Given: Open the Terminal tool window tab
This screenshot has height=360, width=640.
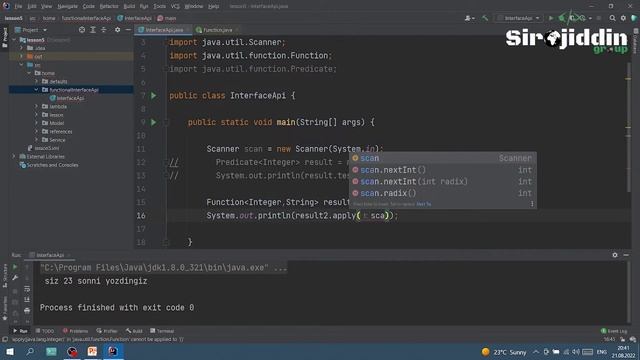Looking at the screenshot, I should pos(162,331).
